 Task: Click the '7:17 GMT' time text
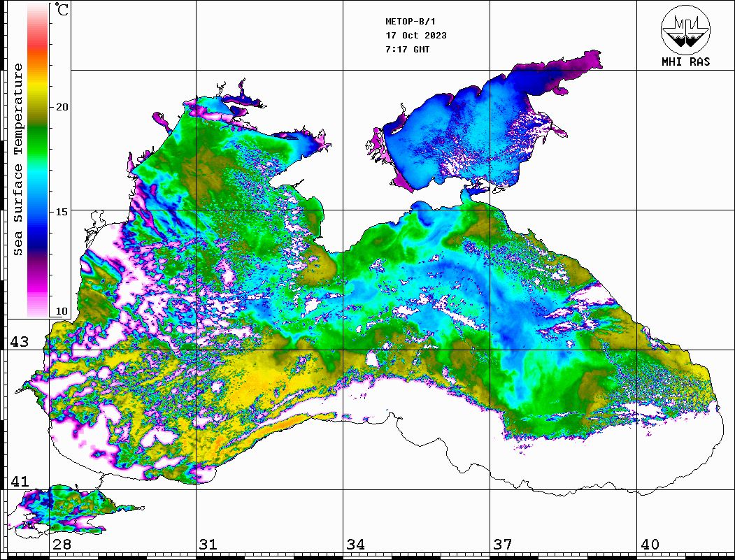[x=407, y=49]
